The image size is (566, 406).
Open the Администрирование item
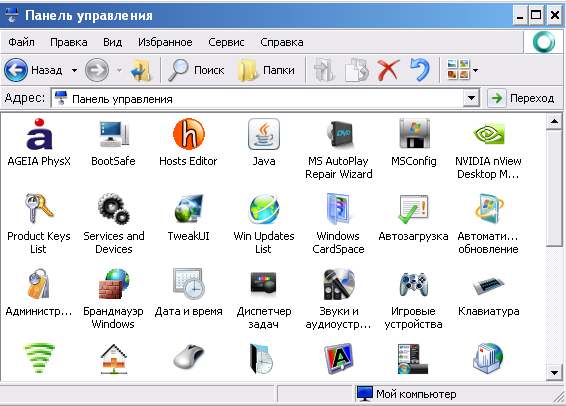point(39,293)
